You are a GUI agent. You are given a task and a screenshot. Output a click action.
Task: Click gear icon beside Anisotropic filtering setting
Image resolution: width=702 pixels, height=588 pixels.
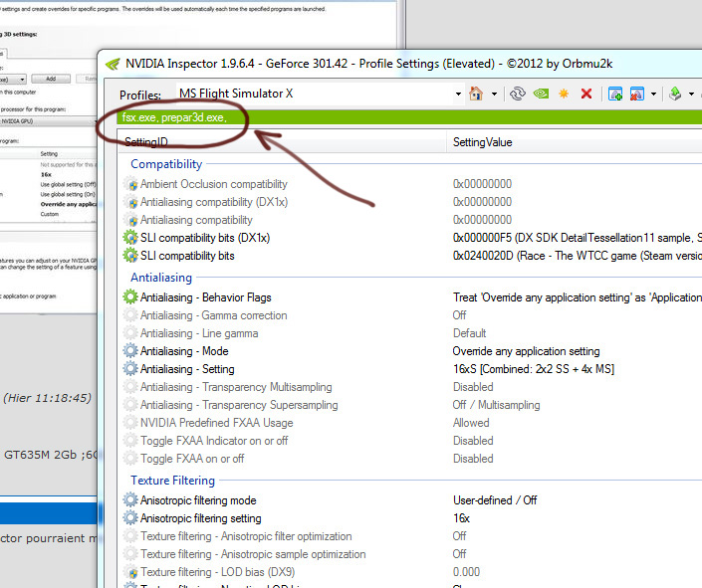coord(130,517)
